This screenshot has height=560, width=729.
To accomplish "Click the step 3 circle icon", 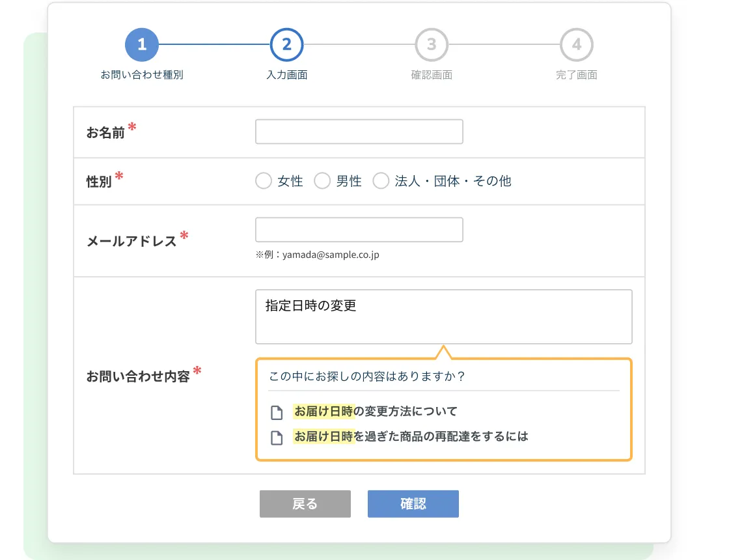I will [432, 45].
